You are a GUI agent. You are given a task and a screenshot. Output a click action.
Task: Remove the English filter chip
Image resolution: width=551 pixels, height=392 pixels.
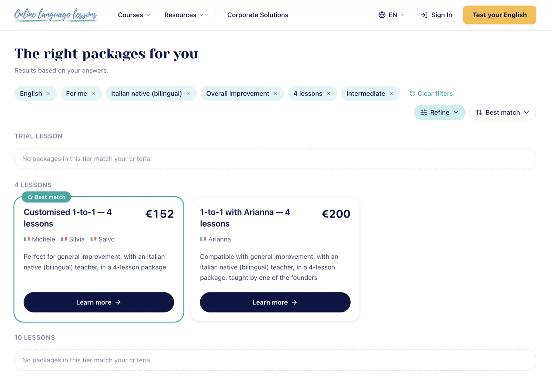pyautogui.click(x=48, y=94)
